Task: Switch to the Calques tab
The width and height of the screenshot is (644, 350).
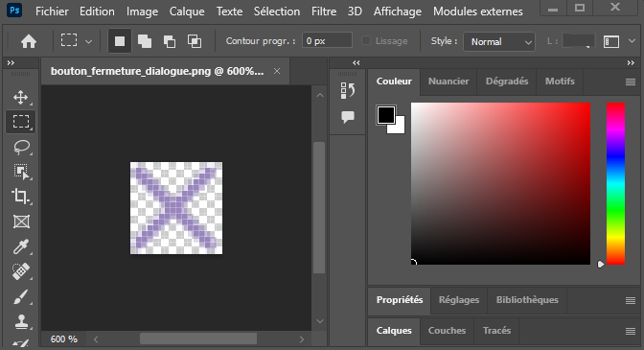Action: [394, 331]
